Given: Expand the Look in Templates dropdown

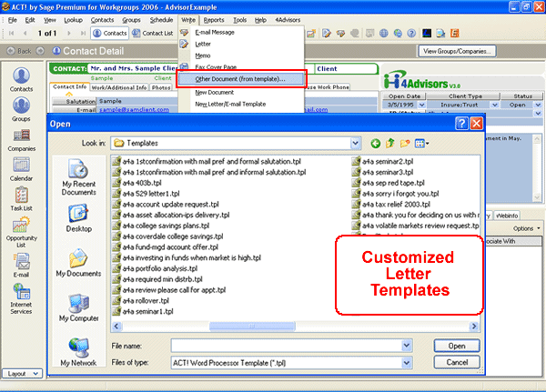Looking at the screenshot, I should pyautogui.click(x=355, y=143).
